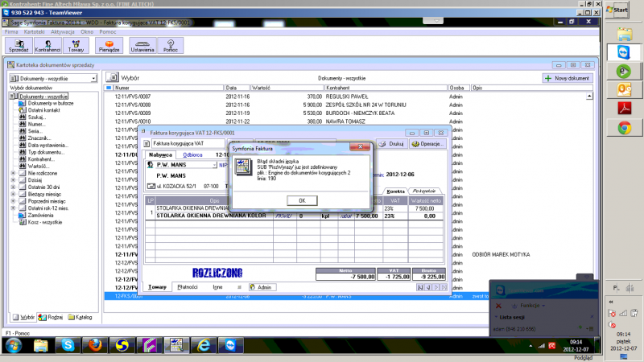Click the Start button in right sidebar
Screen dimensions: 644x362
point(617,10)
